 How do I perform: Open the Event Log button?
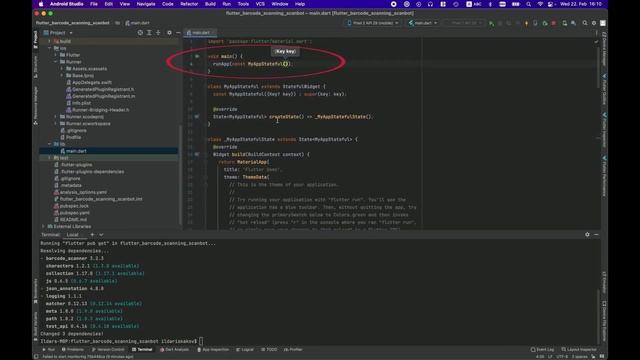[x=542, y=350]
